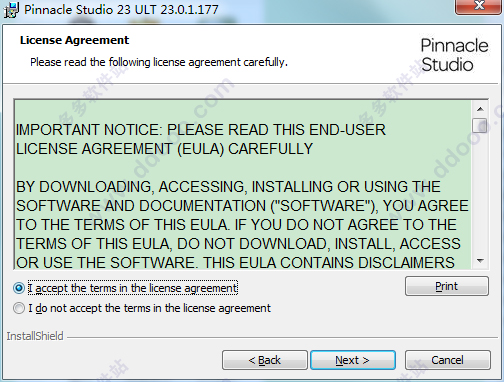Close the Pinnacle Studio installer window
Image resolution: width=504 pixels, height=382 pixels.
[x=479, y=6]
